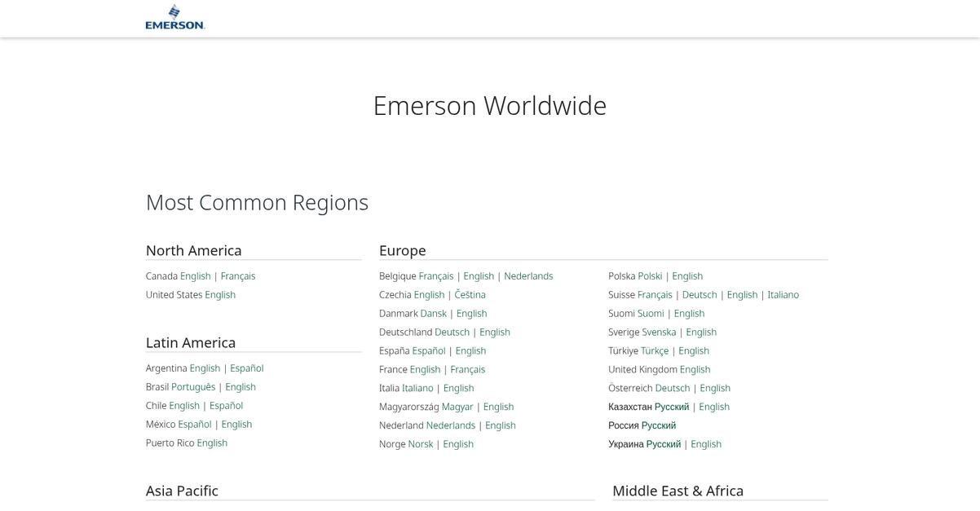Select Canada Français link
This screenshot has width=980, height=511.
[x=238, y=276]
